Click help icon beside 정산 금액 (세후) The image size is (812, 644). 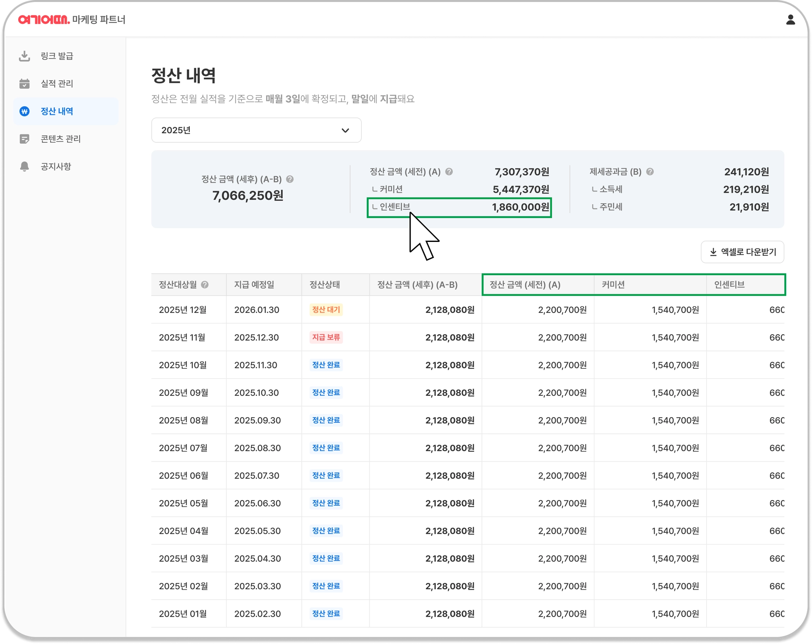[290, 179]
